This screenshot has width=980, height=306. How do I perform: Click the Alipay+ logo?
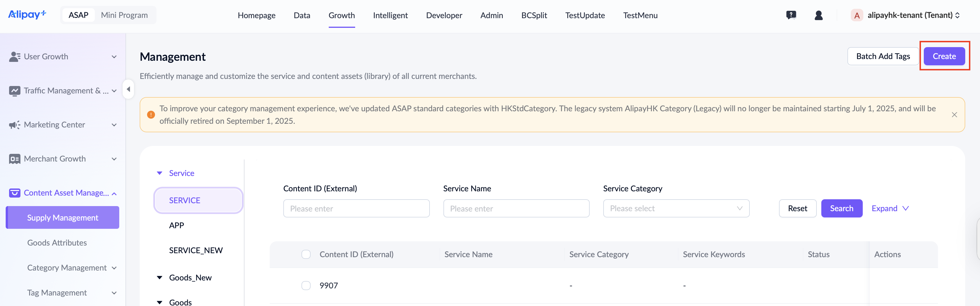pyautogui.click(x=27, y=15)
